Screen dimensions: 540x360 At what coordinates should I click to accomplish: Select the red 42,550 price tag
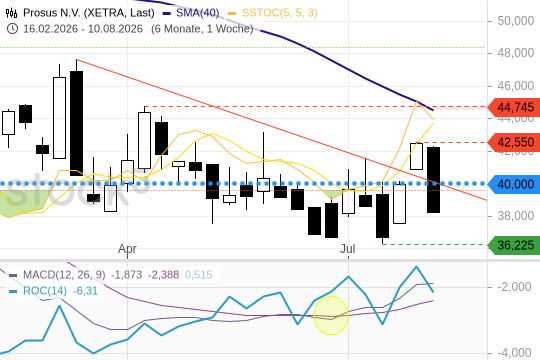(x=514, y=142)
